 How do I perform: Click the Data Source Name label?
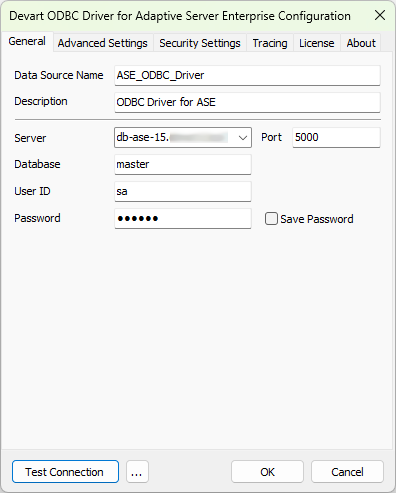coord(59,75)
